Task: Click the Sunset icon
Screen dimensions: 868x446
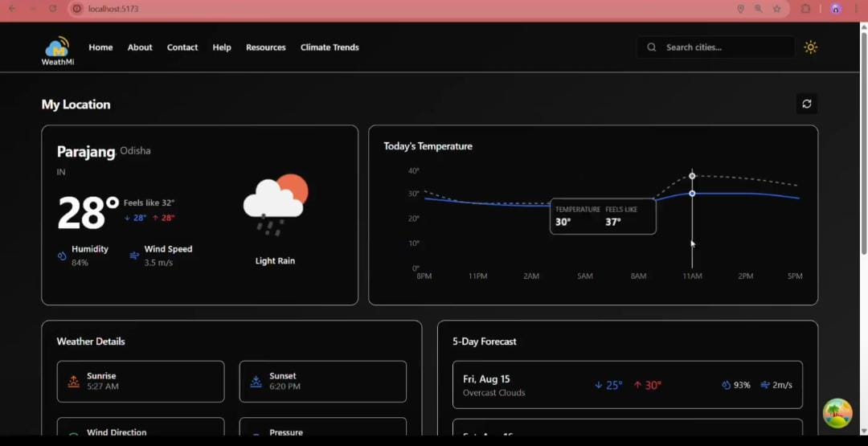Action: [256, 381]
